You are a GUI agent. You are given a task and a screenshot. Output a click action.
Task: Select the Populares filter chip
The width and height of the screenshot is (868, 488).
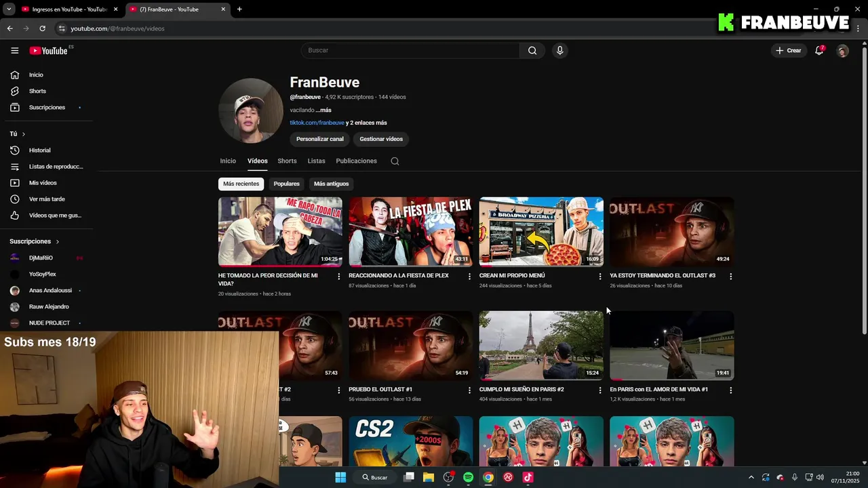click(x=287, y=184)
